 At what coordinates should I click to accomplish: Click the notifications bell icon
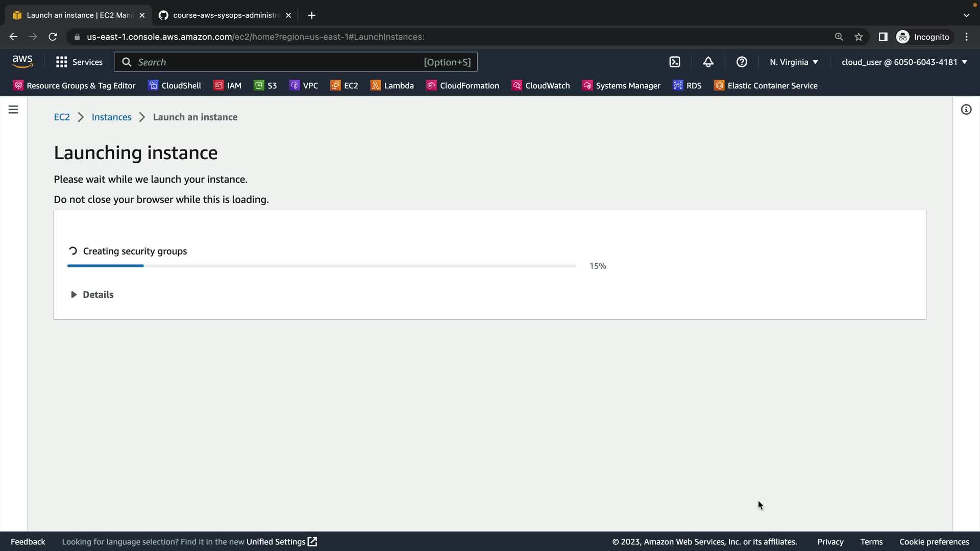tap(708, 62)
